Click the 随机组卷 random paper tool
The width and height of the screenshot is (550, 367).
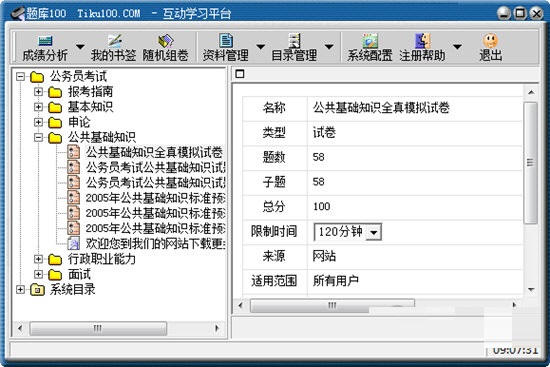pyautogui.click(x=165, y=48)
